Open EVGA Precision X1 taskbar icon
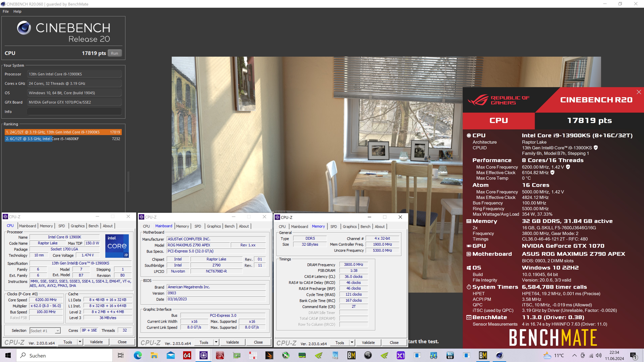This screenshot has width=644, height=362. (x=400, y=355)
